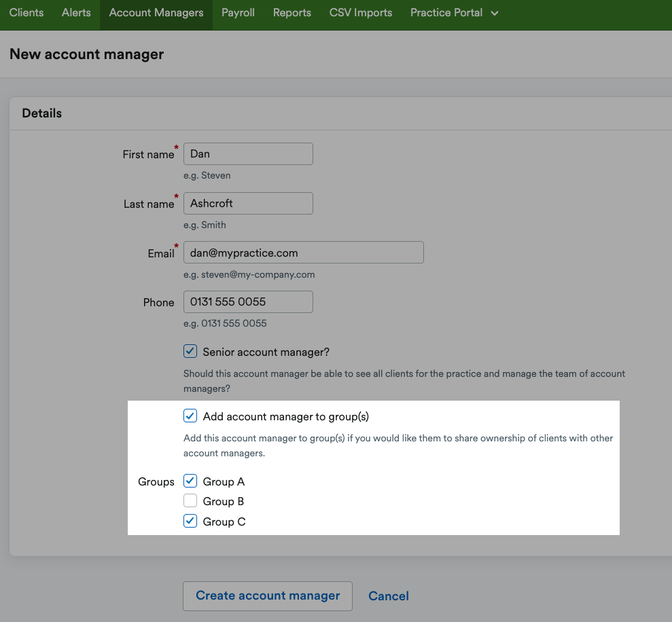This screenshot has width=672, height=622.
Task: Click the Phone input field
Action: pos(248,302)
